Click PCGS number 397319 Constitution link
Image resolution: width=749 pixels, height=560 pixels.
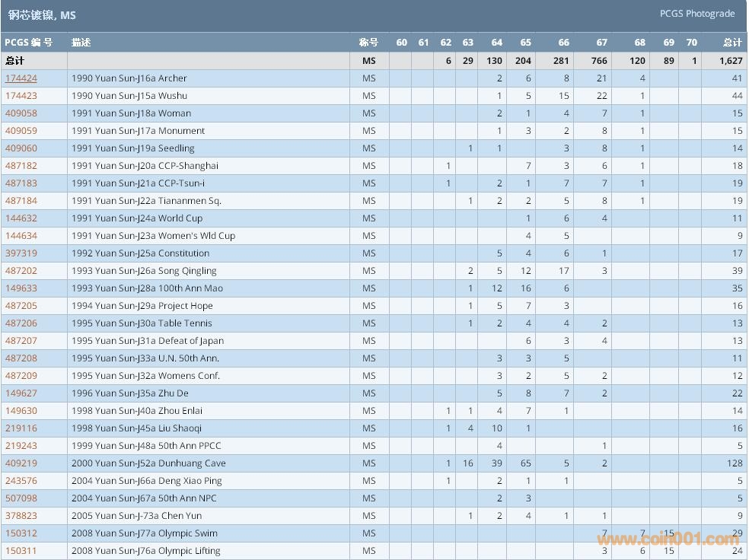[21, 253]
